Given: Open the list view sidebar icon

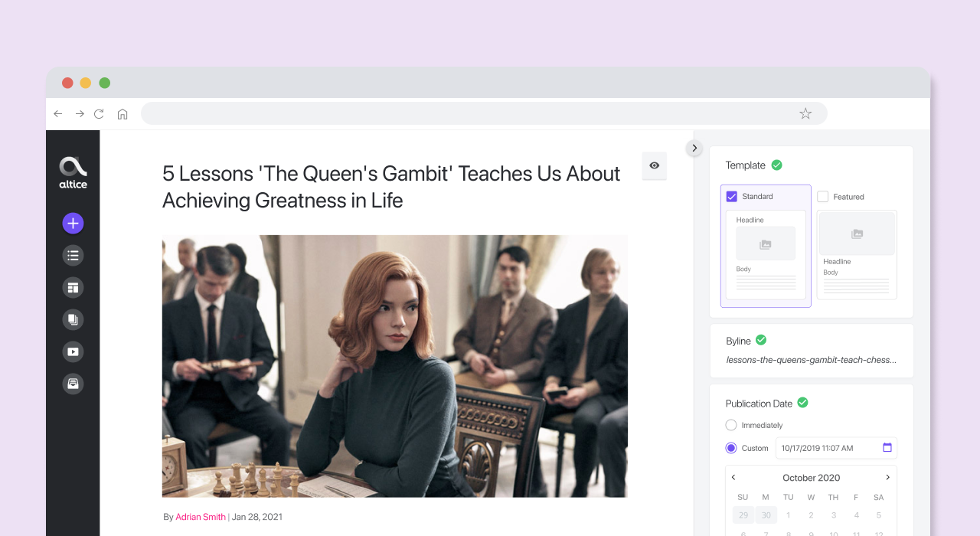Looking at the screenshot, I should click(73, 256).
